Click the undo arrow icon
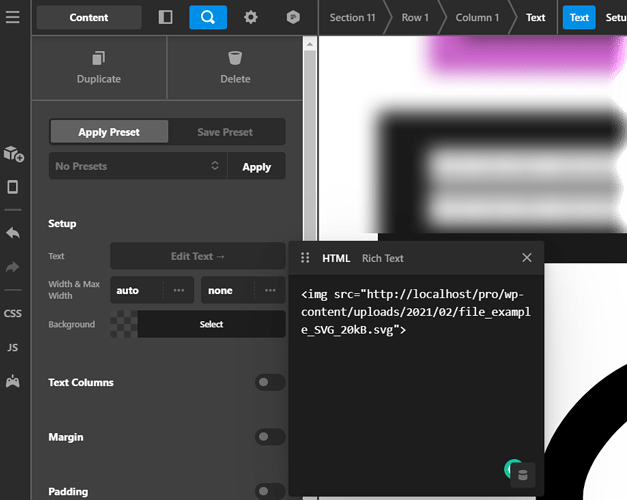The image size is (627, 500). (13, 233)
